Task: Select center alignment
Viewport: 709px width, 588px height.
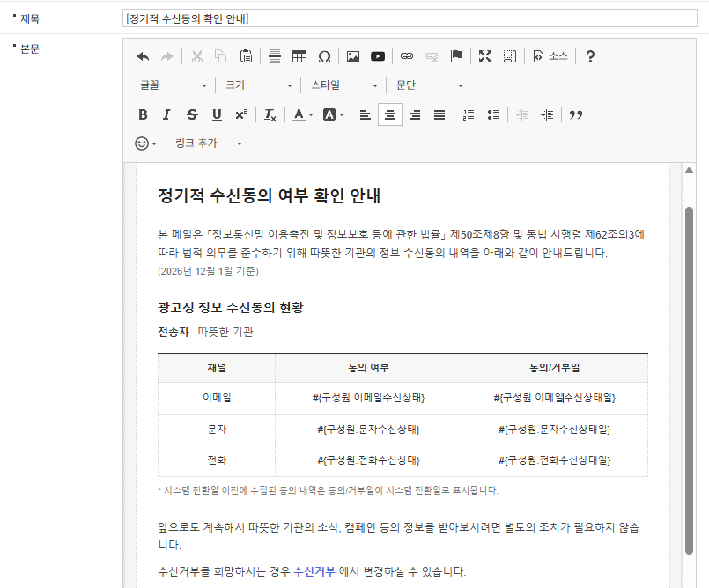Action: (x=390, y=114)
